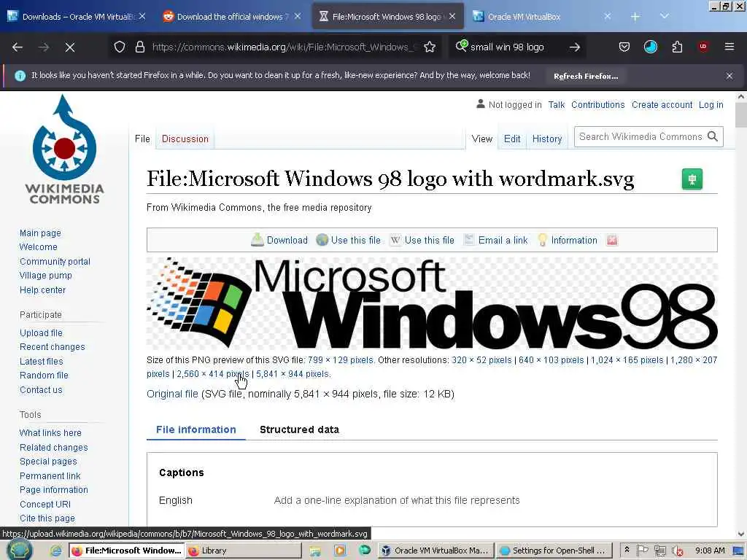The image size is (747, 560).
Task: Click Upload file in sidebar
Action: click(x=41, y=332)
